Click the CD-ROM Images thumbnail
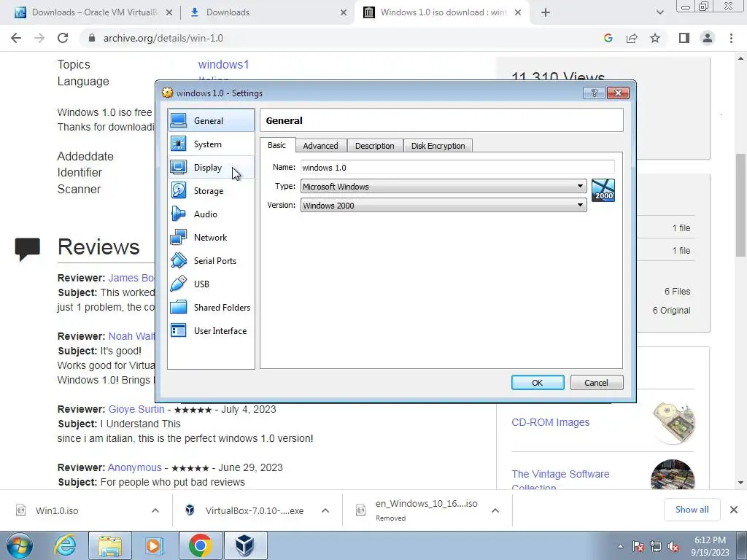 coord(673,423)
